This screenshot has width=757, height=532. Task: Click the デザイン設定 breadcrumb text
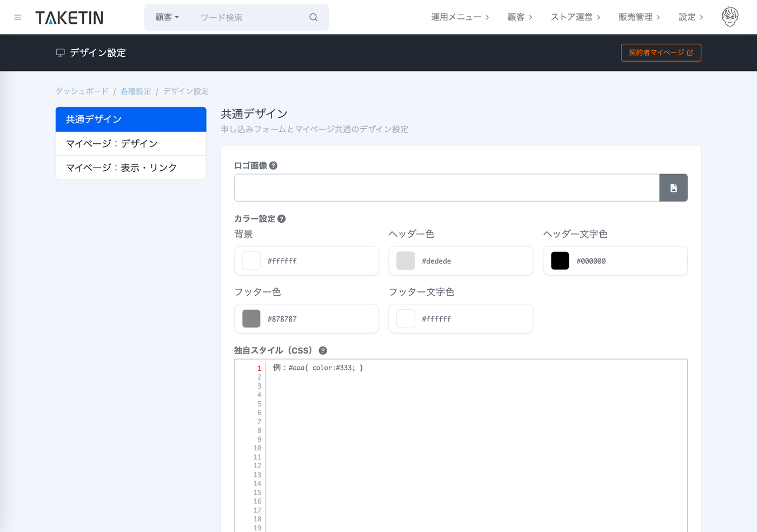coord(186,91)
